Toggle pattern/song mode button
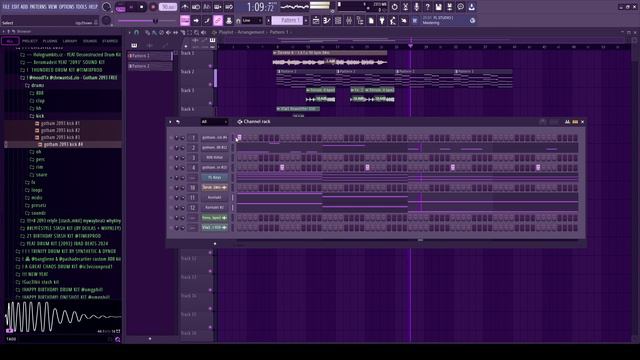Viewport: 640px width, 360px height. click(x=120, y=7)
